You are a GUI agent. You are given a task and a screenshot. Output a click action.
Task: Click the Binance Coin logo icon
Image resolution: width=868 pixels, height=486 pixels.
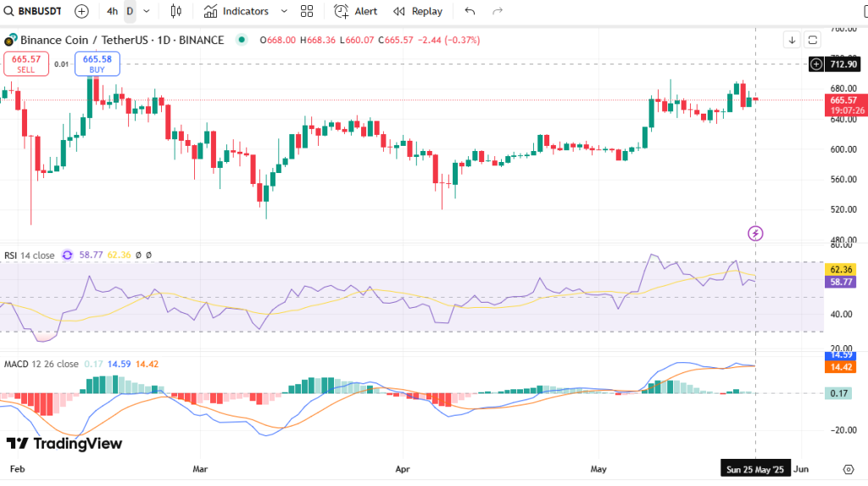click(x=10, y=40)
